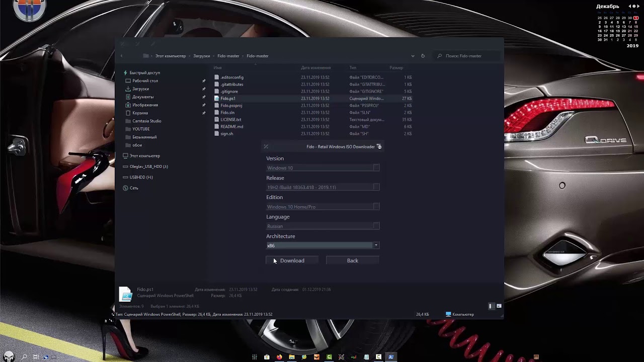Expand the address bar history dropdown

pyautogui.click(x=413, y=56)
